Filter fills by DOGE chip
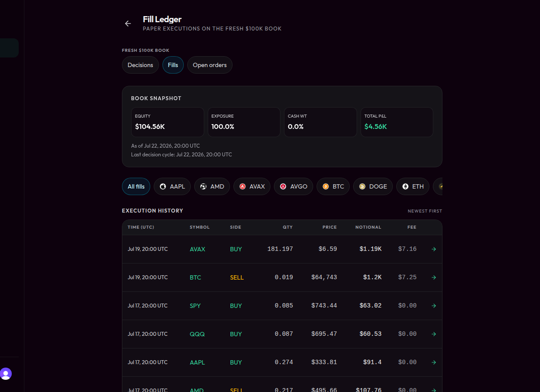This screenshot has width=540, height=392. pos(373,186)
